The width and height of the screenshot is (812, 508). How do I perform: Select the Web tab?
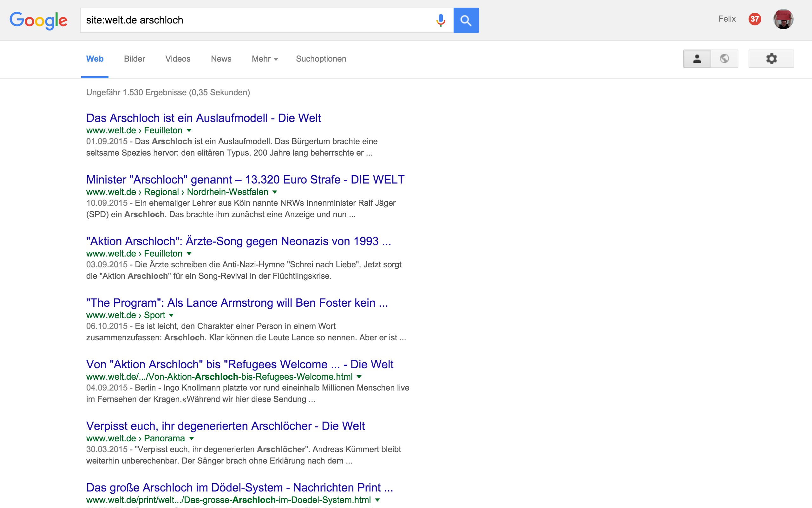95,59
